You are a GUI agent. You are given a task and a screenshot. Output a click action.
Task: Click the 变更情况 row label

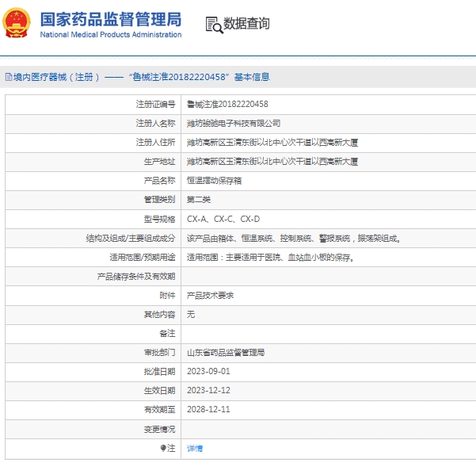click(x=159, y=429)
